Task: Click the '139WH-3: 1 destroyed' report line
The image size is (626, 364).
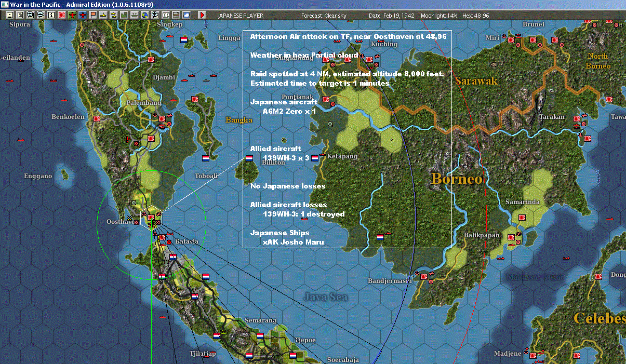Action: point(304,214)
